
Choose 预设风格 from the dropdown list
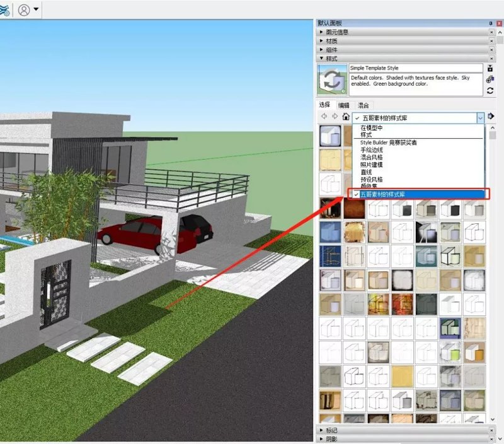point(372,180)
